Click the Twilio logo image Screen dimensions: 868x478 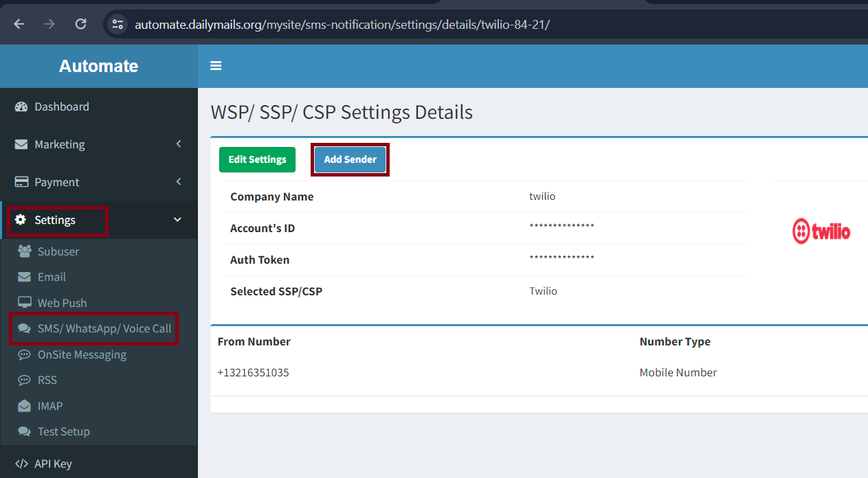pos(821,231)
